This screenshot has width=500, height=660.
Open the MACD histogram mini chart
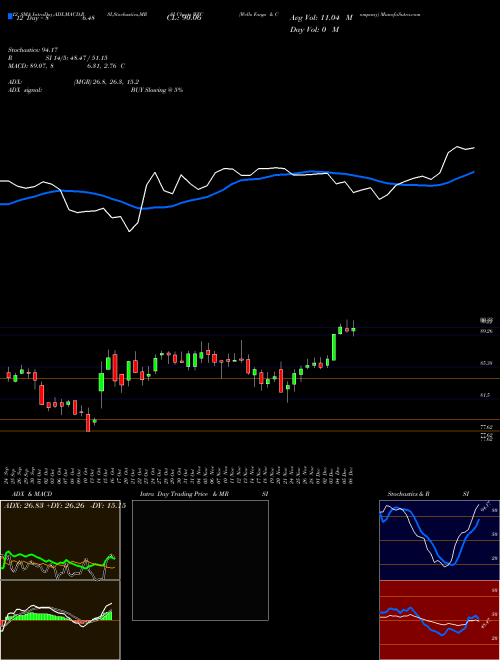click(x=60, y=620)
